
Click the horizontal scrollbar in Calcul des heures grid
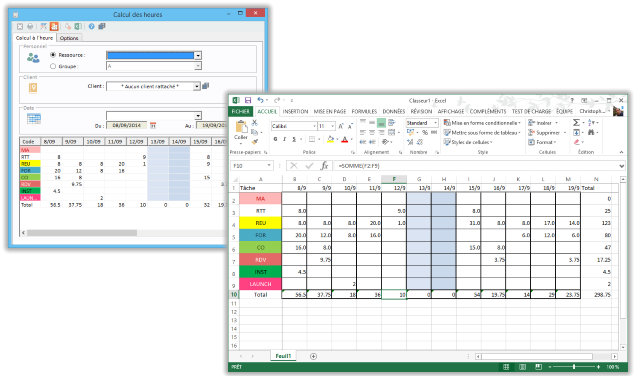coord(82,233)
